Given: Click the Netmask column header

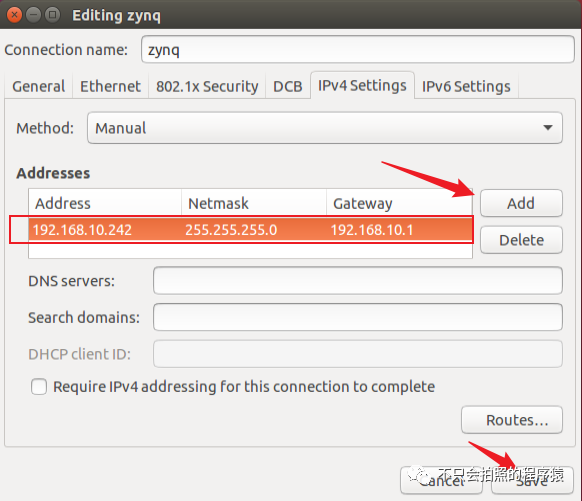Looking at the screenshot, I should pos(254,203).
